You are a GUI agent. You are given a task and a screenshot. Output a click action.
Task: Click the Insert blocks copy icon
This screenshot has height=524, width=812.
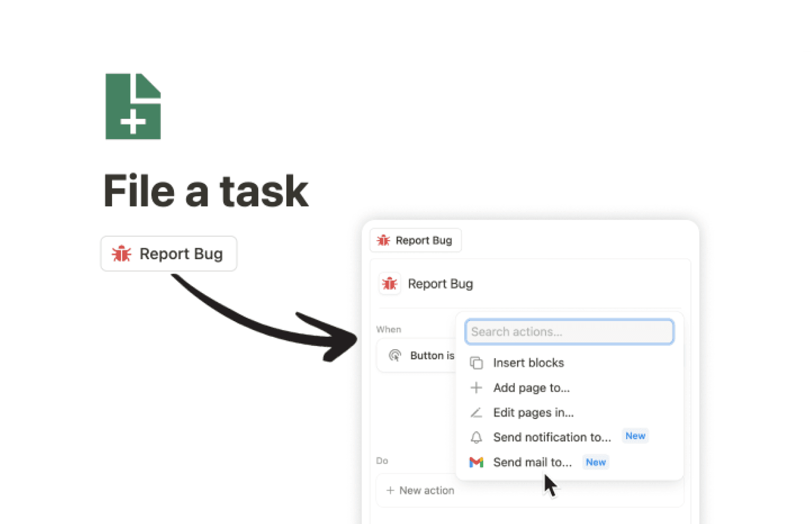[476, 363]
